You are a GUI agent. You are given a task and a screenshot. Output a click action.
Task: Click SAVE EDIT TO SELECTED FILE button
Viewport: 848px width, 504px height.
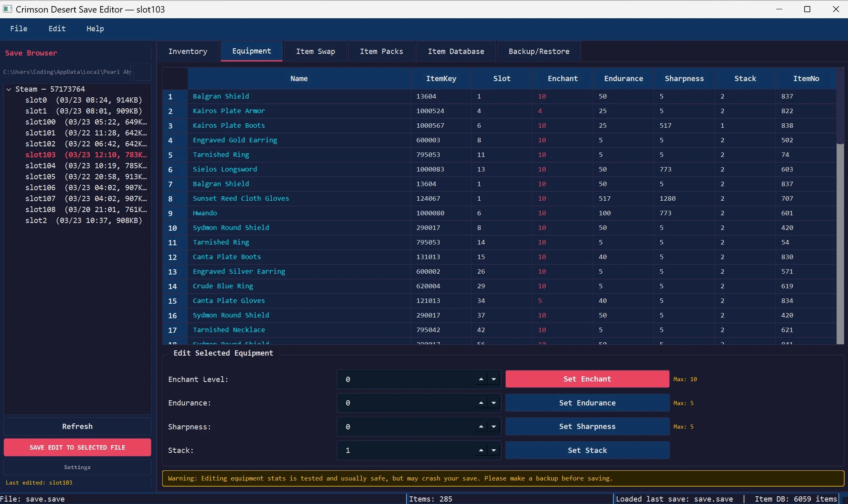(77, 447)
